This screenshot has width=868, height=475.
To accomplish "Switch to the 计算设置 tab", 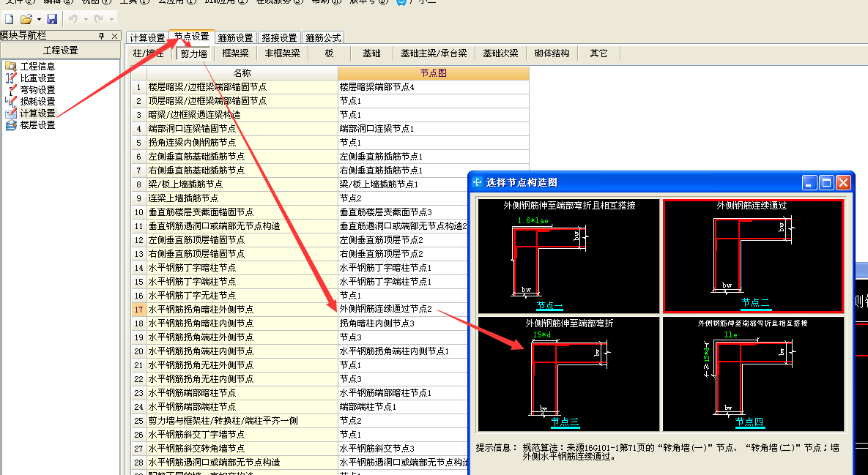I will pyautogui.click(x=147, y=37).
